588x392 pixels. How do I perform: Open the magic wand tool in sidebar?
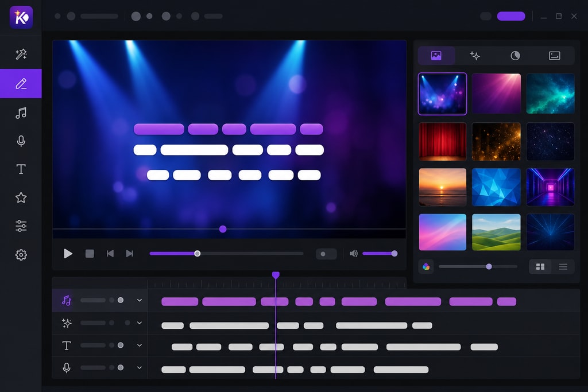tap(21, 55)
